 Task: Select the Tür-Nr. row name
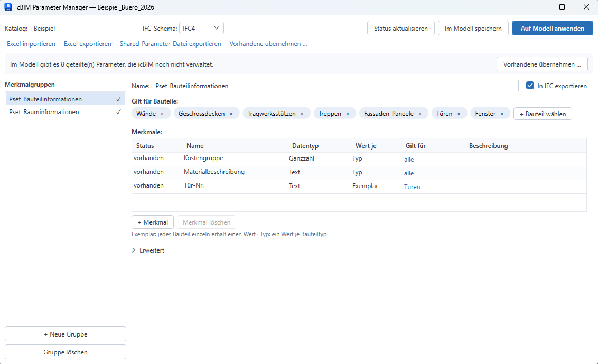[x=194, y=185]
